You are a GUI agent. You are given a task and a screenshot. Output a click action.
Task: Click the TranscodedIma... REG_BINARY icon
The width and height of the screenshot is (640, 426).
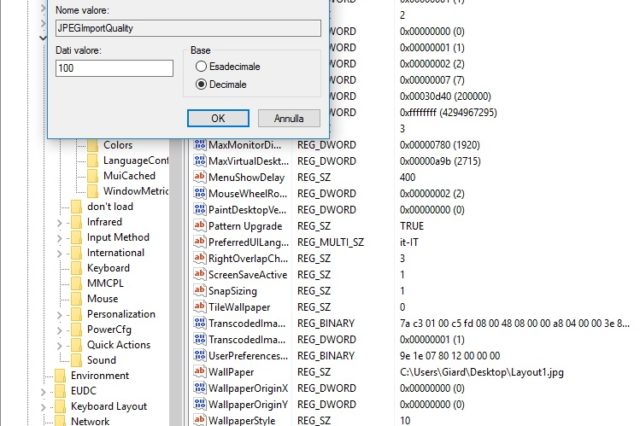pos(200,323)
